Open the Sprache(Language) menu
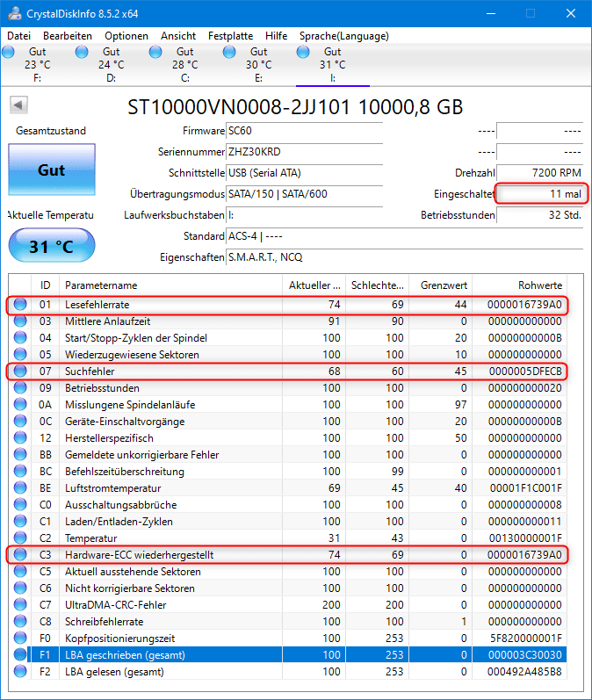 [343, 36]
